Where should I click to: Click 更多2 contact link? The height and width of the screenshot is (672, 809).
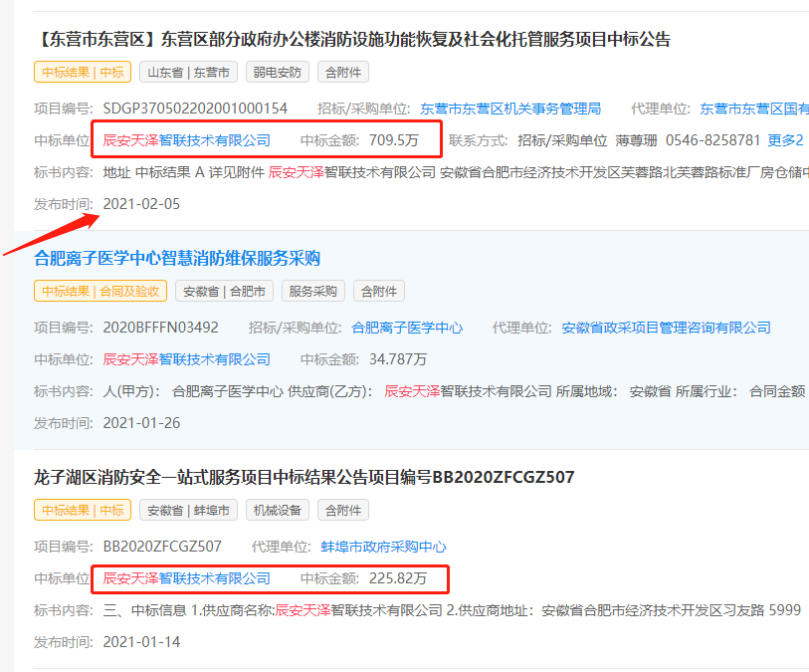[785, 140]
